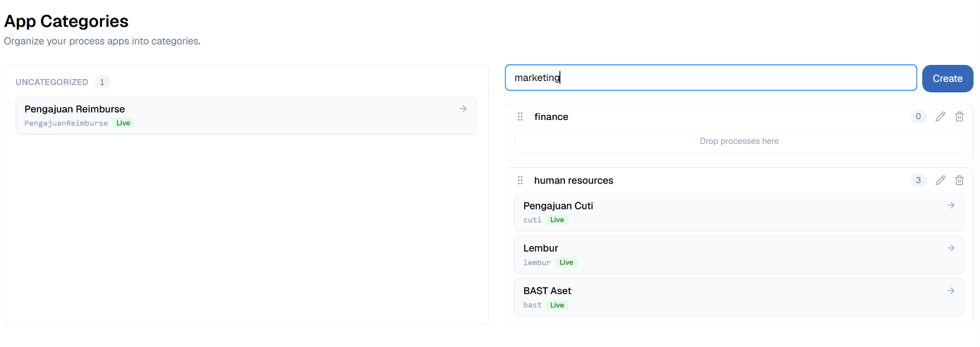Click the 'bast' code identifier
Viewport: 980px width, 347px height.
[533, 305]
